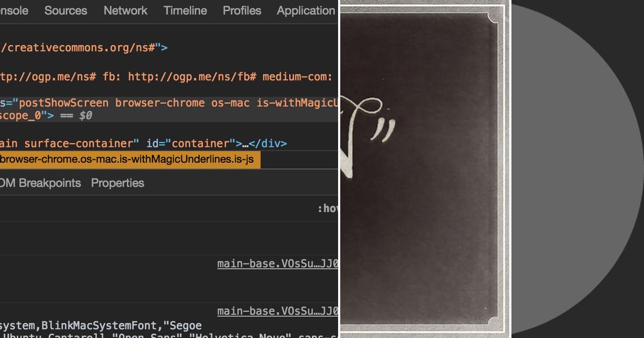Open the second main-base.VOsSu…JJ0 stylesheet link
This screenshot has height=338, width=644.
[x=277, y=311]
